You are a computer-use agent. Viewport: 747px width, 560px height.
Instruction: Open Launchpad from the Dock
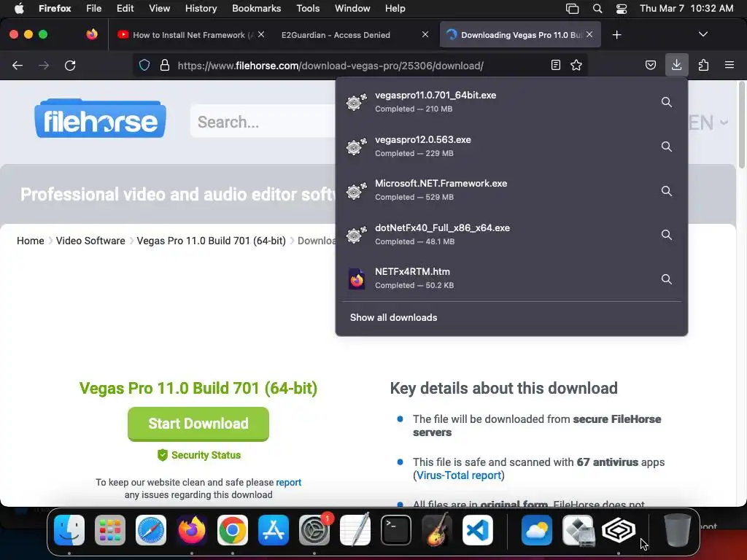coord(110,530)
